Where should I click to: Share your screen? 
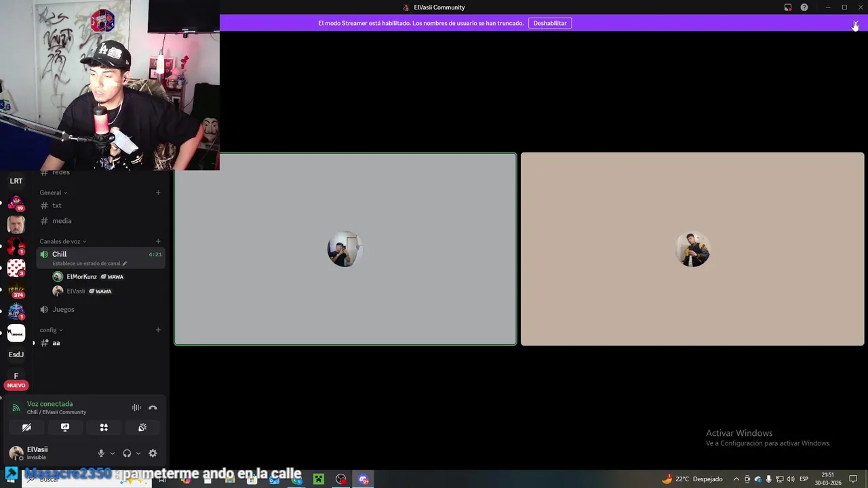[x=65, y=428]
